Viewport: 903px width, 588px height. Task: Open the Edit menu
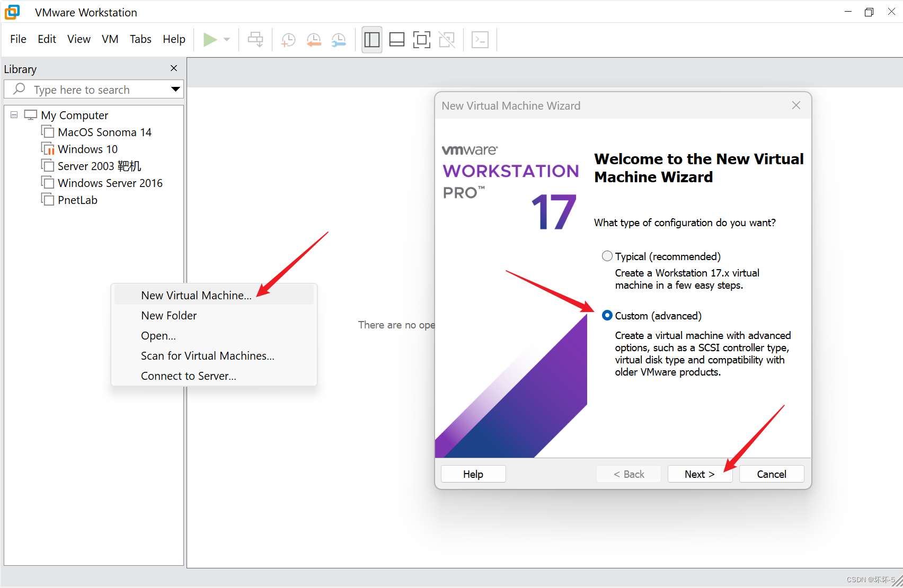coord(47,39)
